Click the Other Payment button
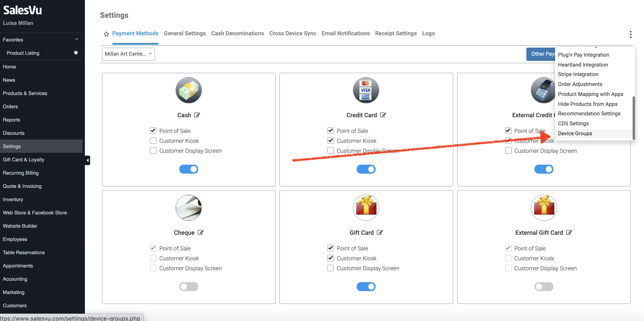Image resolution: width=644 pixels, height=321 pixels. 541,54
